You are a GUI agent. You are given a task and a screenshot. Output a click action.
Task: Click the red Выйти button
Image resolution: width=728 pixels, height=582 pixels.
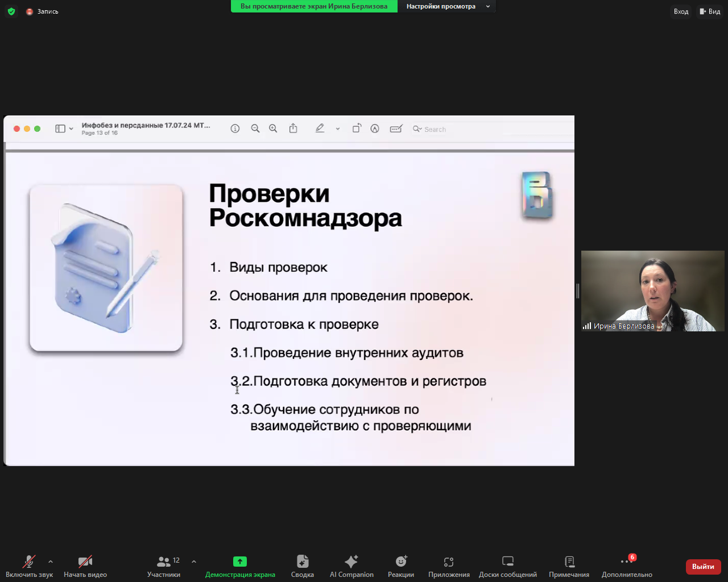(x=703, y=567)
